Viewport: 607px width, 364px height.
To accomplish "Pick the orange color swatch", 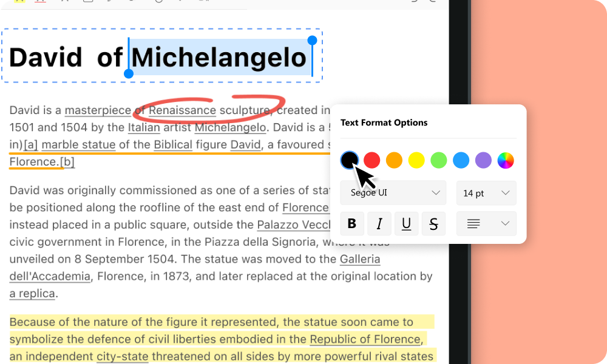I will (x=394, y=160).
